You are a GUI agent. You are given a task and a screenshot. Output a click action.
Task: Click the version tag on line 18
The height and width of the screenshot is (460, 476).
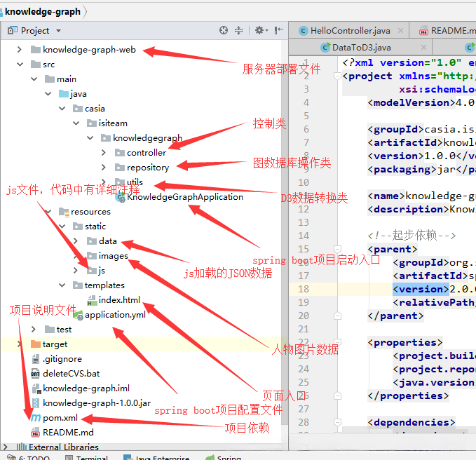pos(421,289)
